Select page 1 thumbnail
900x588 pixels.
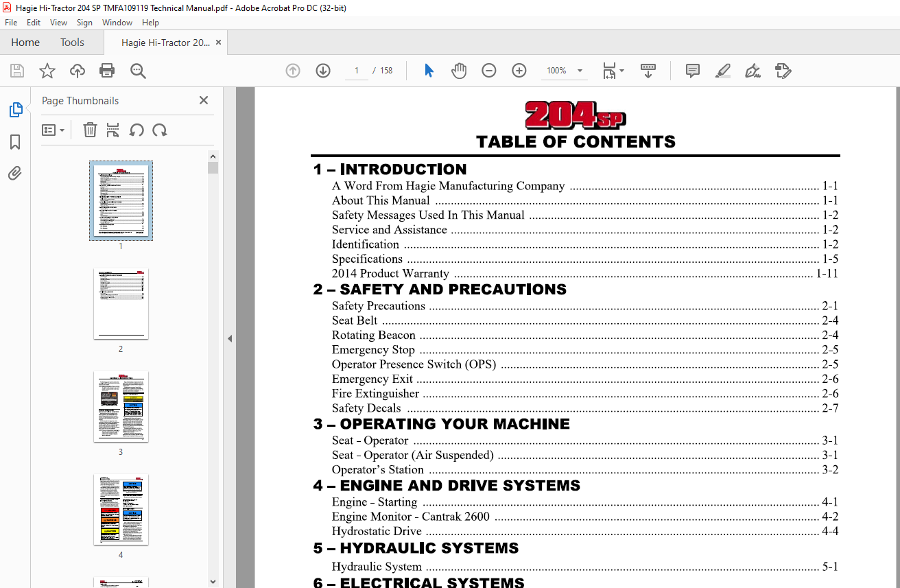[121, 200]
